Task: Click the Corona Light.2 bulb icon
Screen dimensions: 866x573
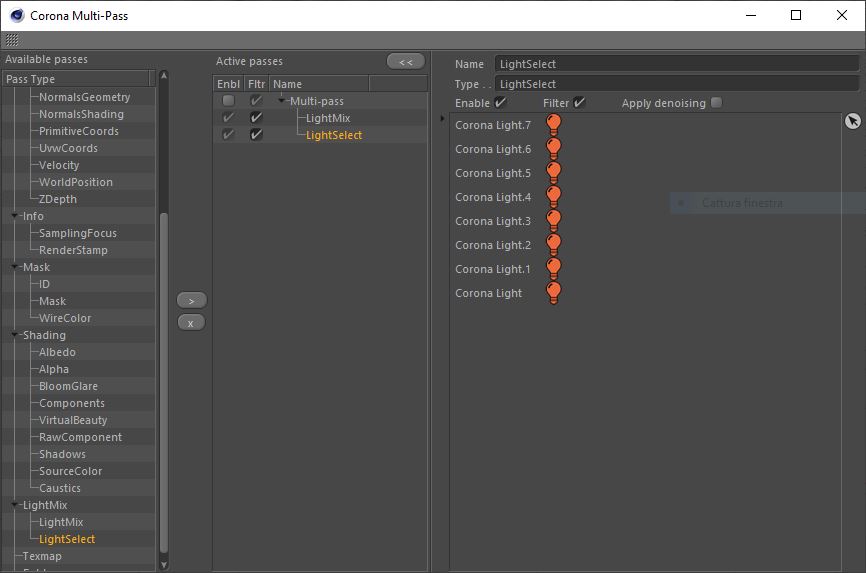Action: (553, 245)
